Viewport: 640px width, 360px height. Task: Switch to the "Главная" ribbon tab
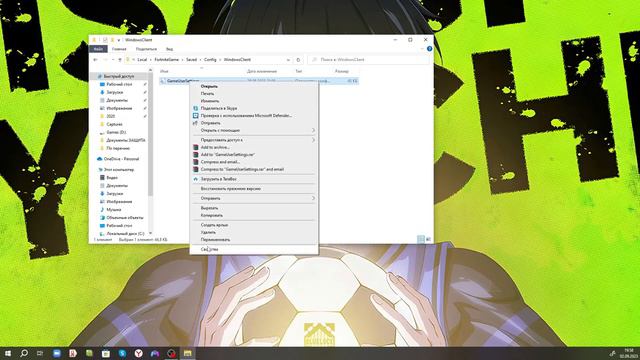pos(119,49)
